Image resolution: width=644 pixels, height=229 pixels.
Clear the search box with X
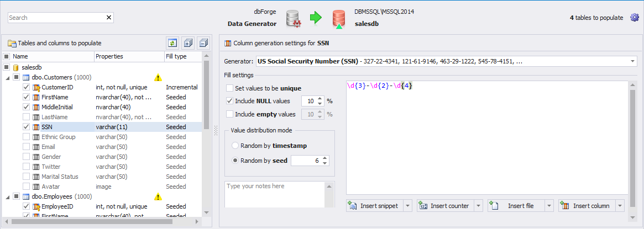pos(109,18)
